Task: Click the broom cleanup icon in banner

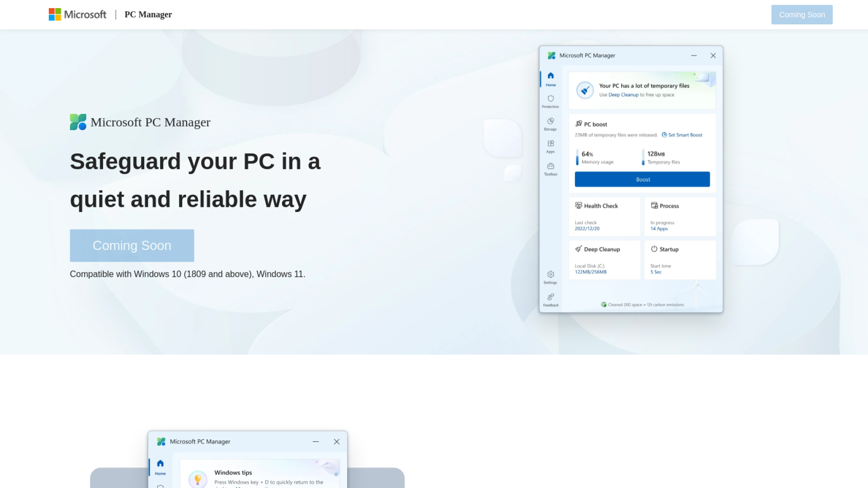Action: tap(585, 90)
